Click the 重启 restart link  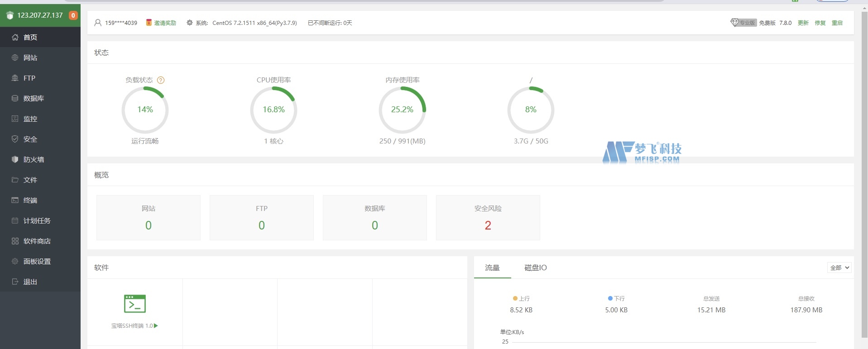point(837,23)
